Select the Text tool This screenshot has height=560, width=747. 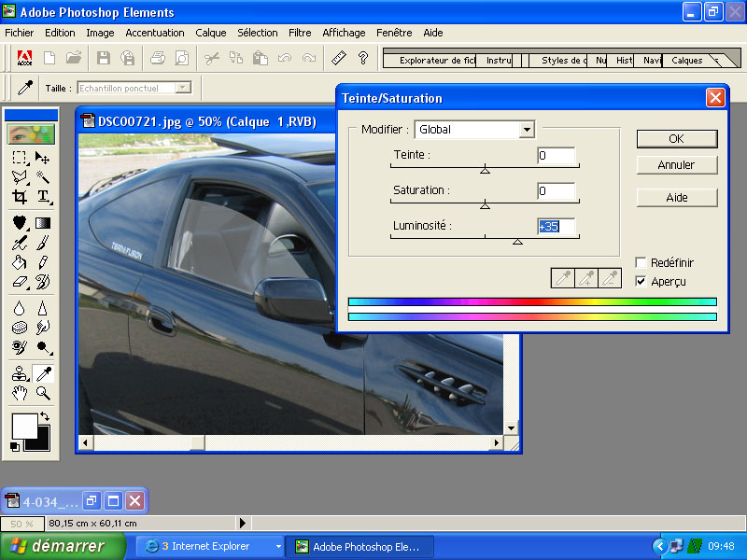pos(43,196)
